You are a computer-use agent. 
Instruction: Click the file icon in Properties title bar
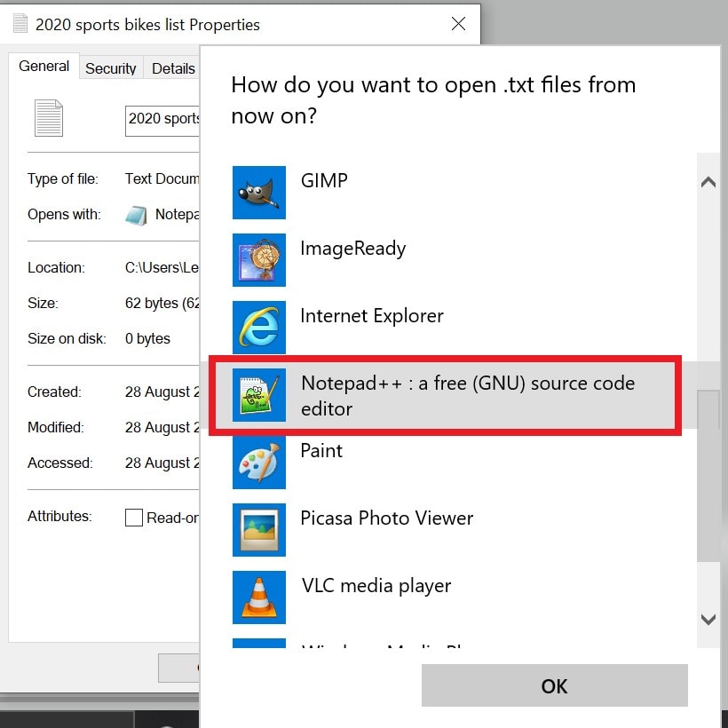click(20, 23)
